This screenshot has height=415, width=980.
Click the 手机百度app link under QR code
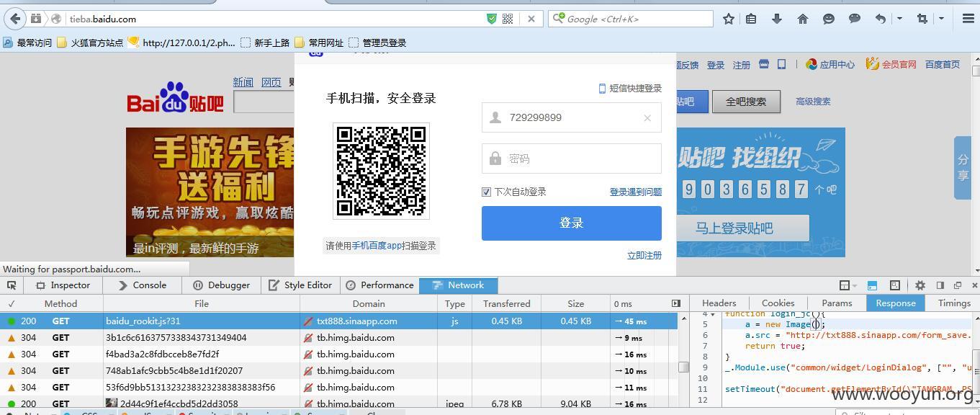(377, 246)
